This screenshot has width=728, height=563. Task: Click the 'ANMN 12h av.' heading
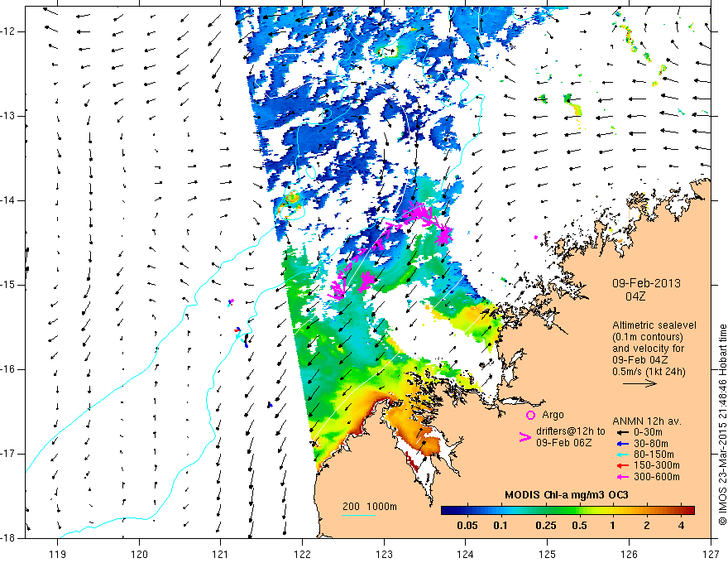pos(647,421)
